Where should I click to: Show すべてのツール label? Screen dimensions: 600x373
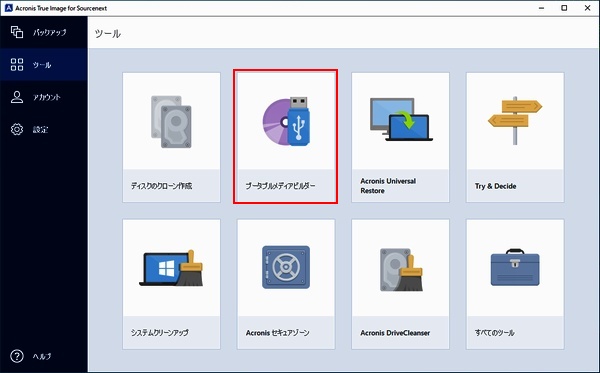pyautogui.click(x=495, y=333)
